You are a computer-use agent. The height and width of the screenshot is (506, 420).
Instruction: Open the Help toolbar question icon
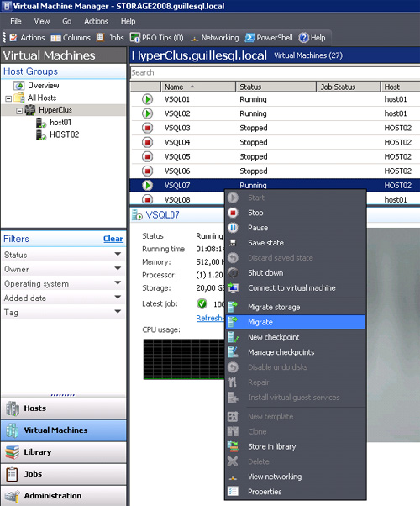[x=303, y=38]
